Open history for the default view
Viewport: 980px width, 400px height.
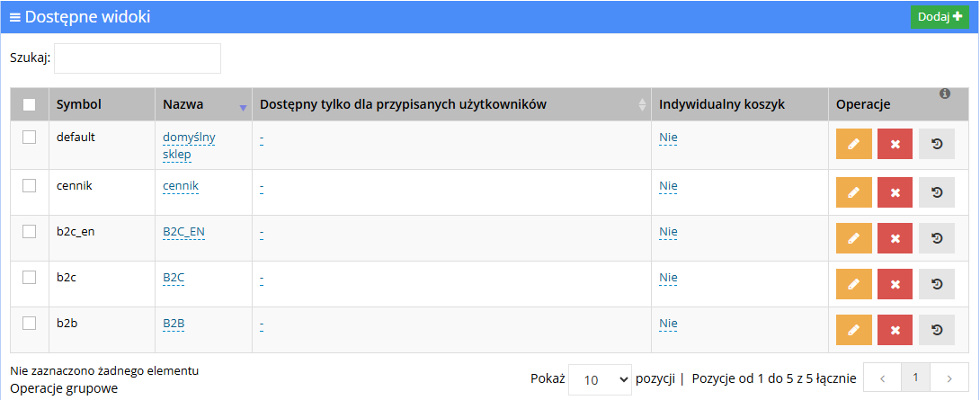(937, 145)
